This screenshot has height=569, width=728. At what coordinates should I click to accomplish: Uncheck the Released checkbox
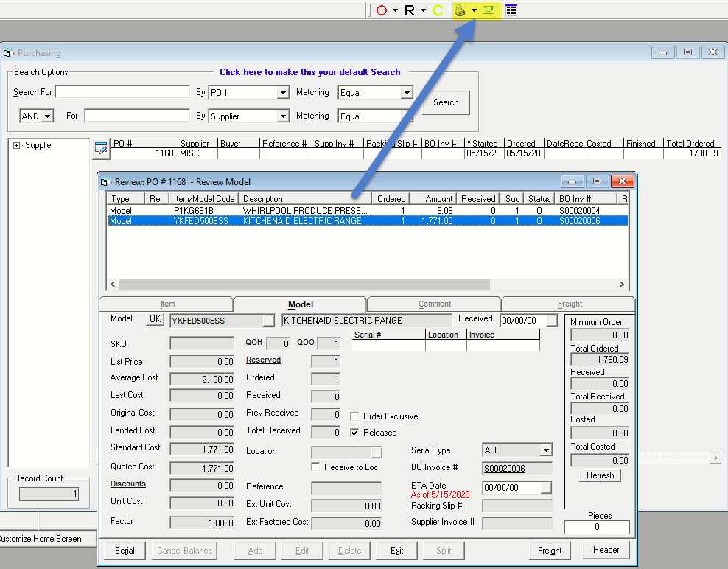tap(354, 433)
